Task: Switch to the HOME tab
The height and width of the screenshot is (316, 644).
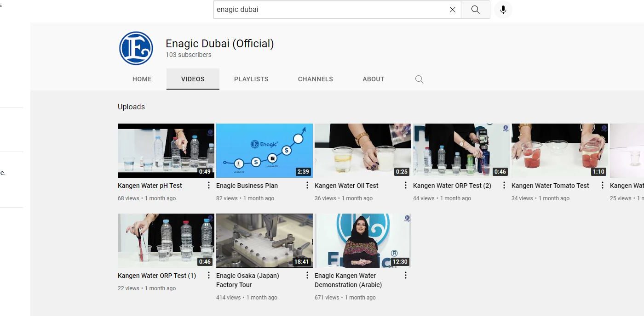Action: click(x=142, y=79)
